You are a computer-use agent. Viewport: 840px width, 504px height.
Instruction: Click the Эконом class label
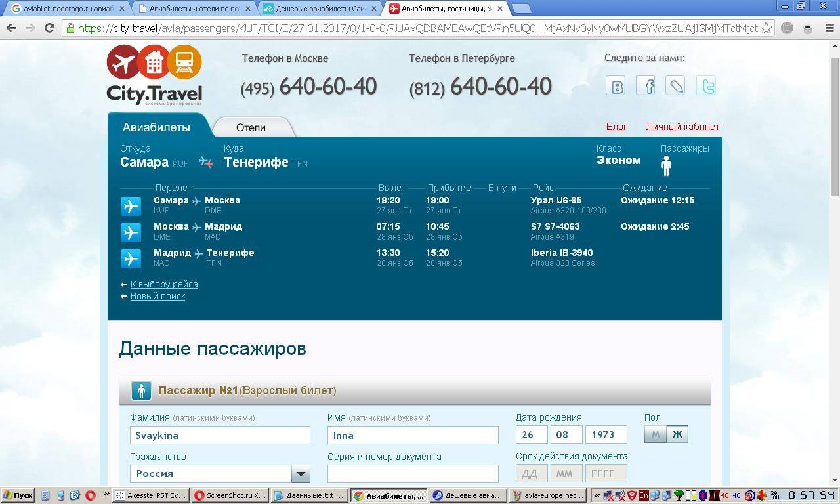coord(619,160)
